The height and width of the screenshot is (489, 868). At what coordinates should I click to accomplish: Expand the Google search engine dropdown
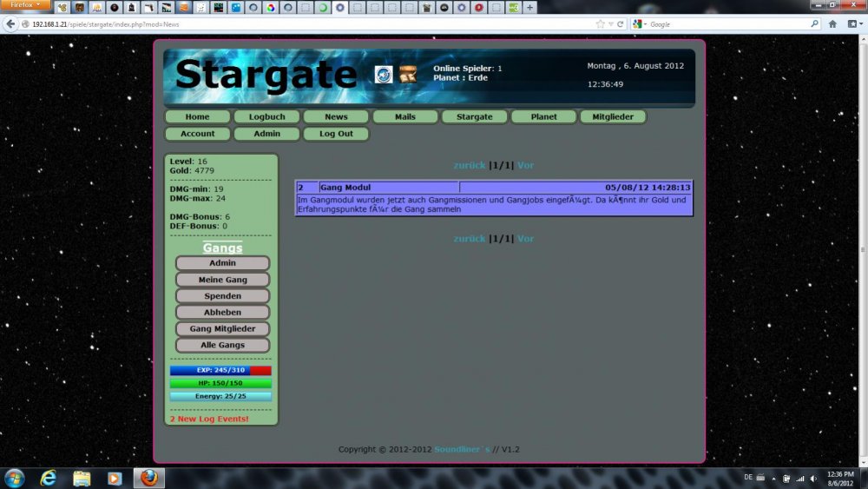(x=640, y=24)
